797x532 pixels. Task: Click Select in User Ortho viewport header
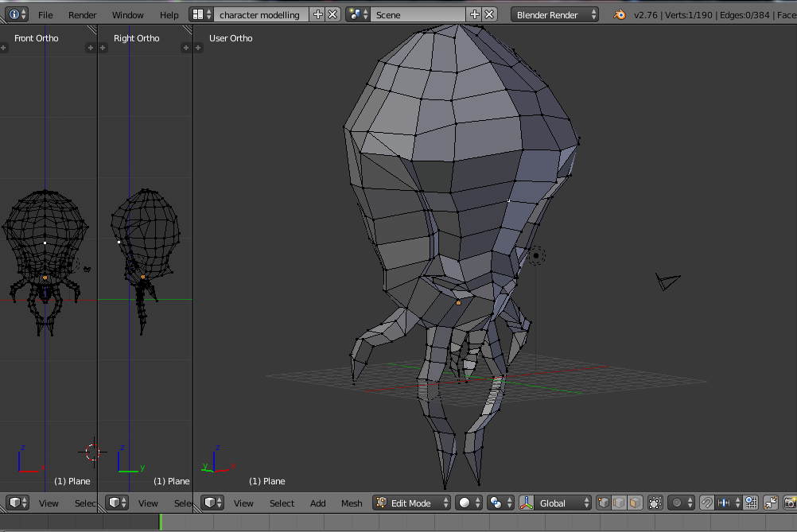[282, 503]
